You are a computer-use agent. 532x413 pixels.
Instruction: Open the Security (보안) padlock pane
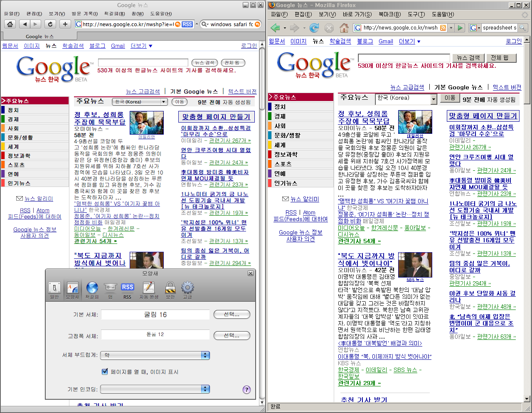click(170, 290)
